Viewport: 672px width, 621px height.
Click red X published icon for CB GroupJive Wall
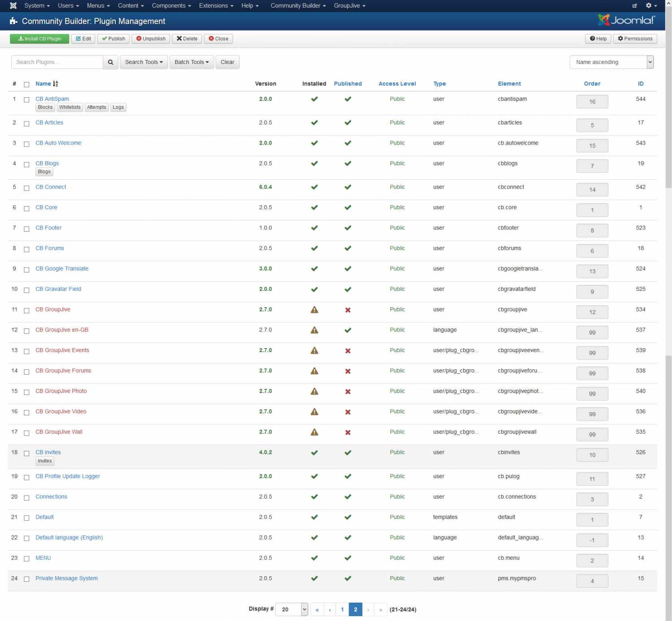348,432
